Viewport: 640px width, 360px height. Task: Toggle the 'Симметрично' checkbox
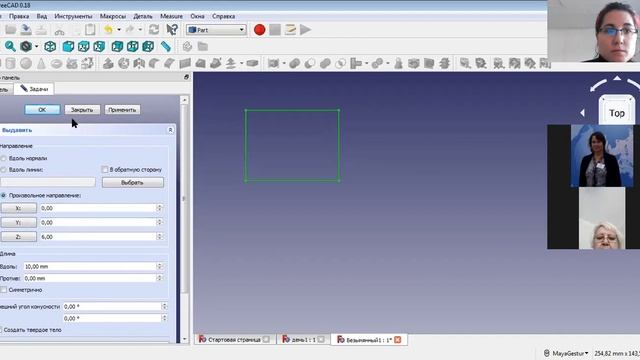[x=4, y=290]
